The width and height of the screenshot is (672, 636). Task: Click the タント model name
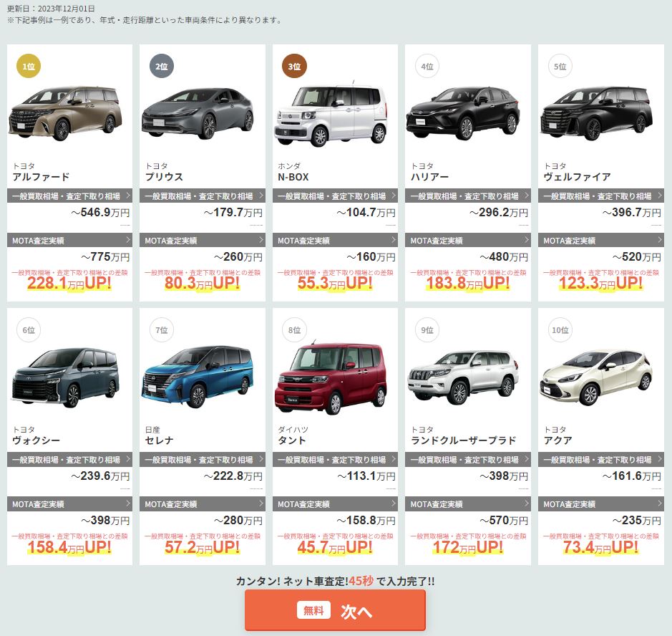click(x=292, y=440)
